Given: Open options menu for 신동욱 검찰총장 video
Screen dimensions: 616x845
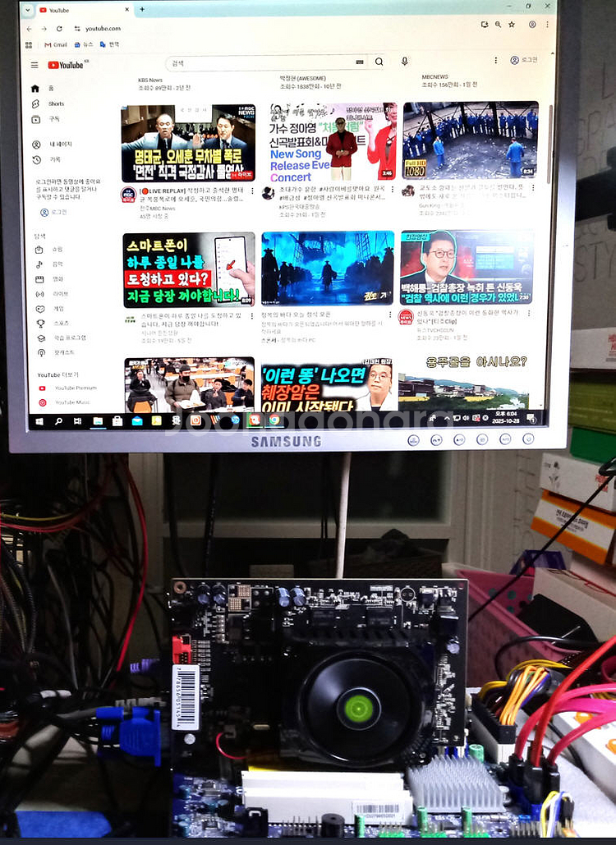Looking at the screenshot, I should pos(529,313).
